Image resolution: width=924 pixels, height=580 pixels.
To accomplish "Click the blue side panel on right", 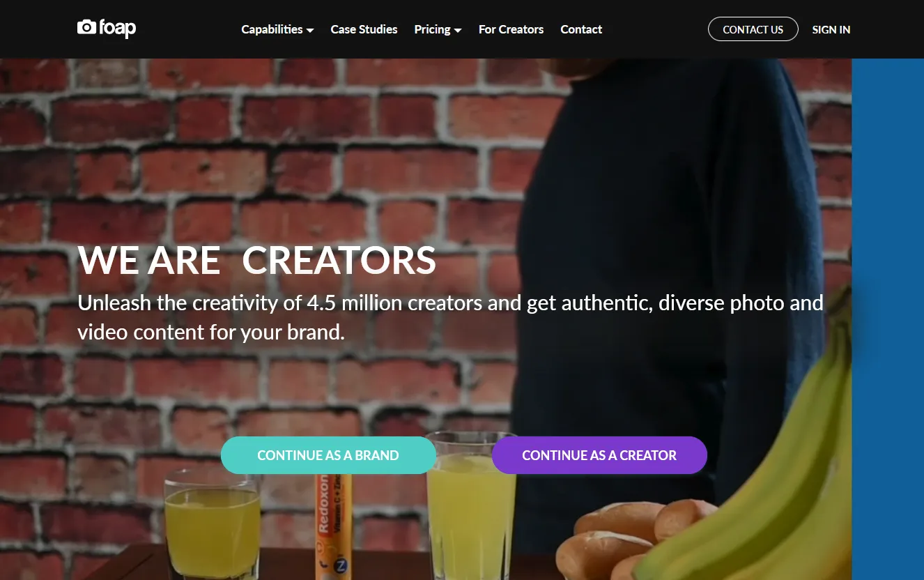I will [x=888, y=319].
